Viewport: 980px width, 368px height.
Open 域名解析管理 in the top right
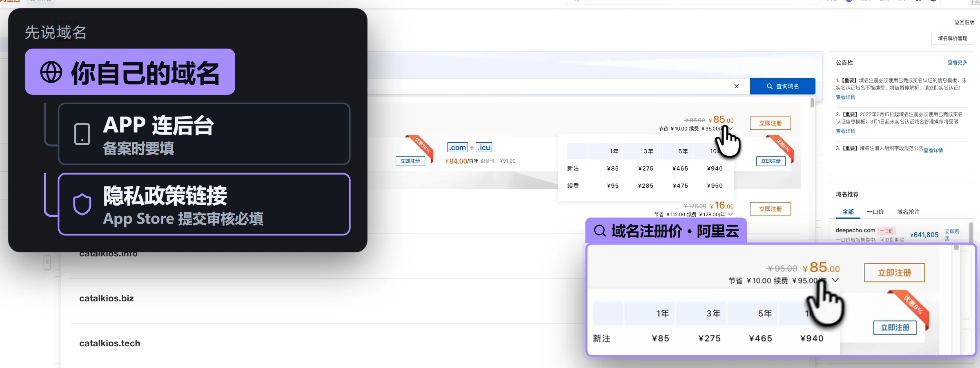coord(952,38)
